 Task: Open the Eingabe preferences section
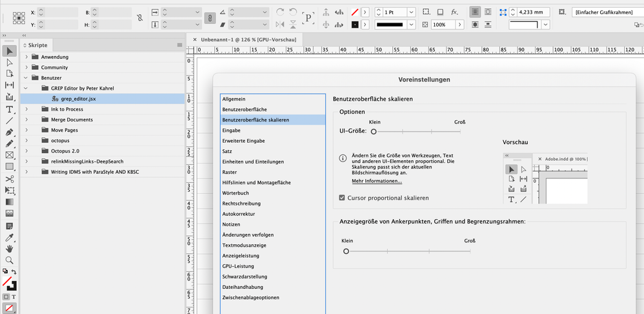pos(231,131)
